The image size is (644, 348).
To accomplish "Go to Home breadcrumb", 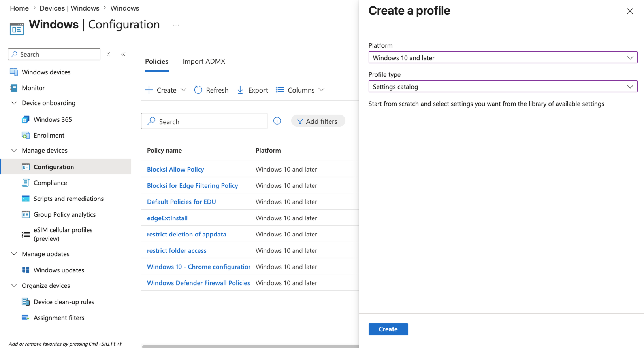I will 19,8.
